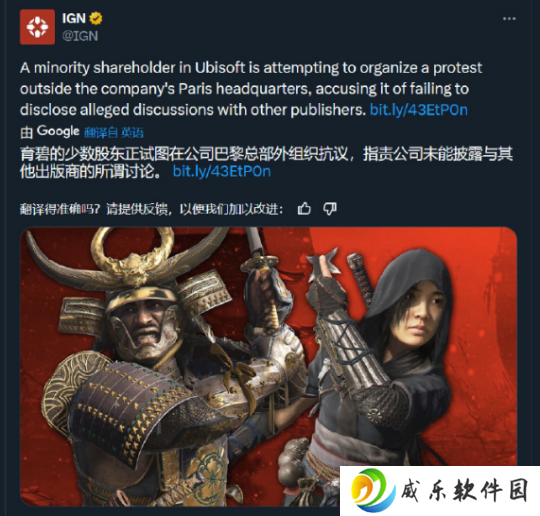540x516 pixels.
Task: Click the 翻译自 英语 source language link
Action: 114,132
